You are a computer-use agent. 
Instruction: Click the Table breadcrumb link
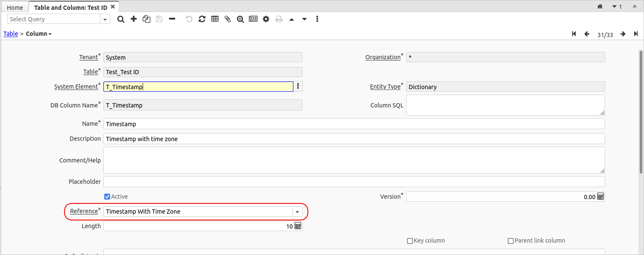point(11,34)
